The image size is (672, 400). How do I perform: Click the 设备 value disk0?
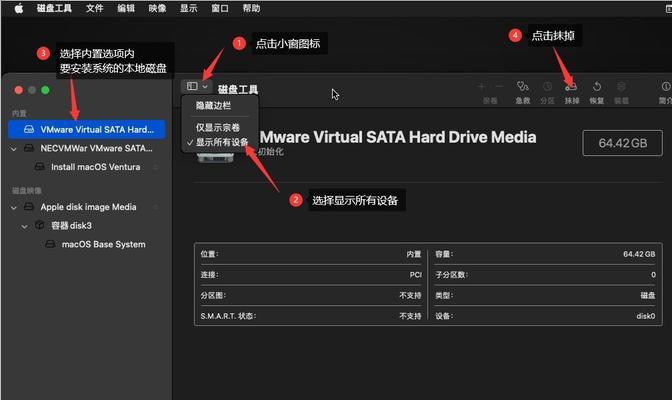pyautogui.click(x=646, y=316)
